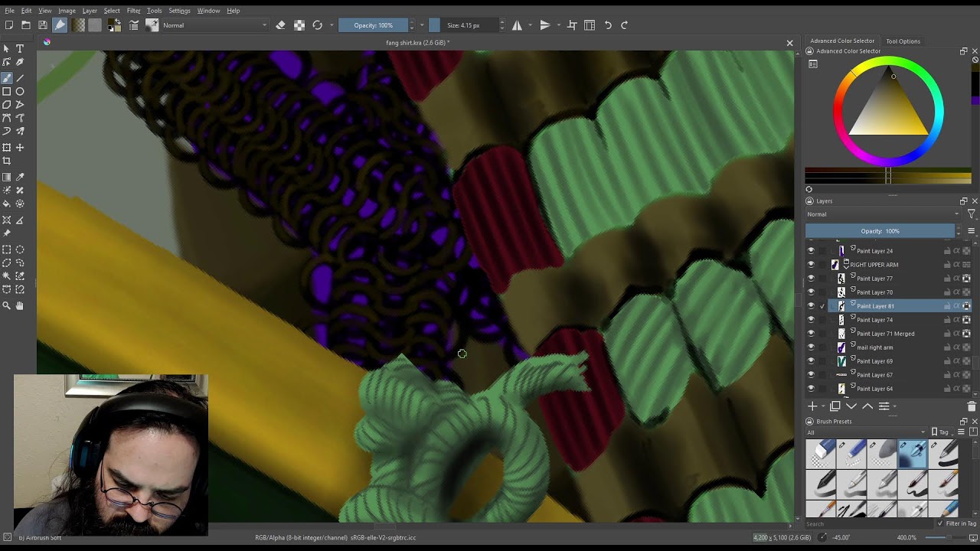Hide the mail right arm layer
This screenshot has width=980, height=551.
pyautogui.click(x=811, y=347)
